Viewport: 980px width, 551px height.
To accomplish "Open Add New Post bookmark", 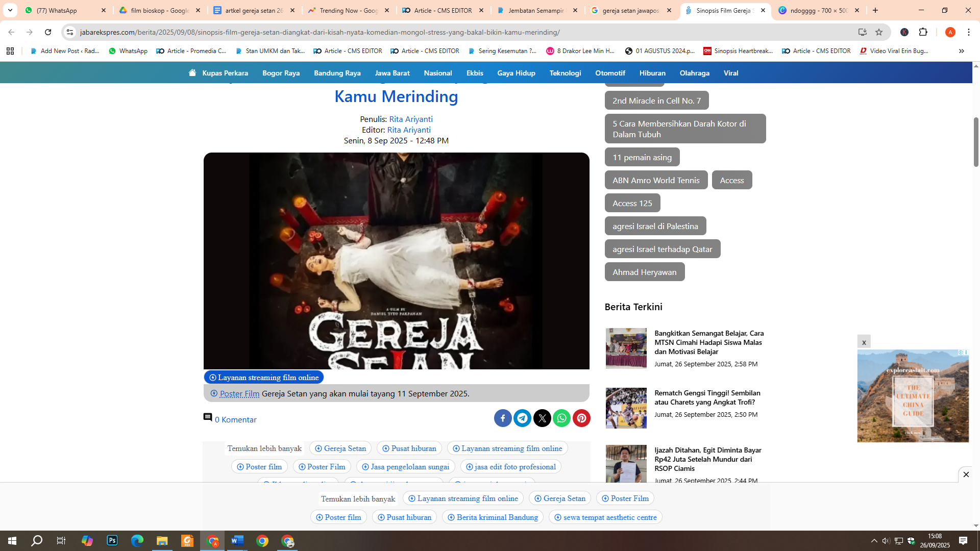I will (x=65, y=51).
